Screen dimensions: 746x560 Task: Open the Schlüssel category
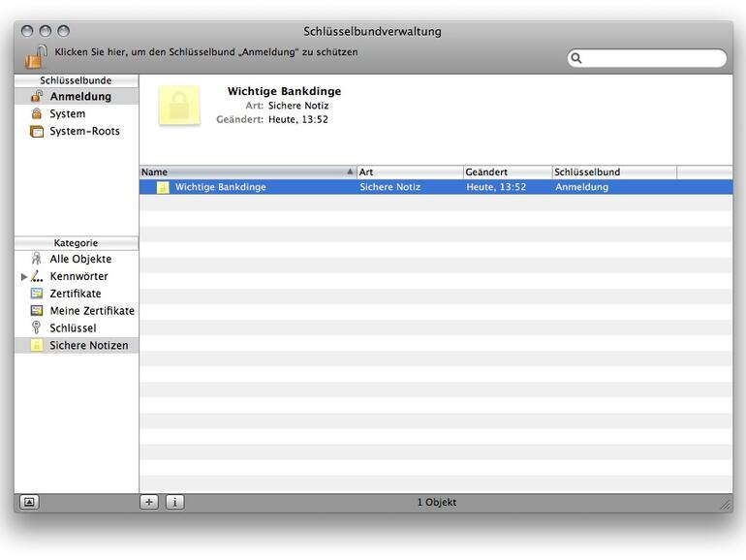coord(73,329)
